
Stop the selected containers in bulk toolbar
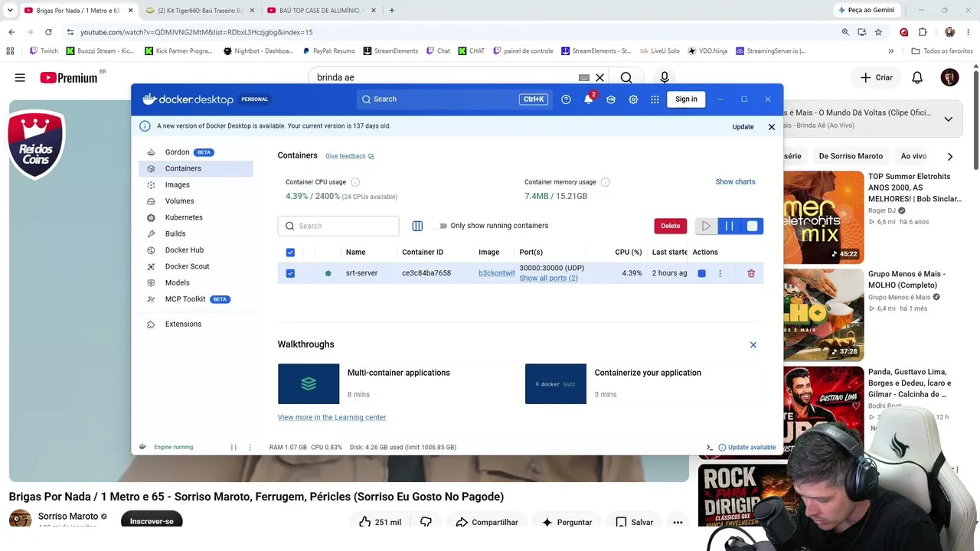[x=752, y=226]
